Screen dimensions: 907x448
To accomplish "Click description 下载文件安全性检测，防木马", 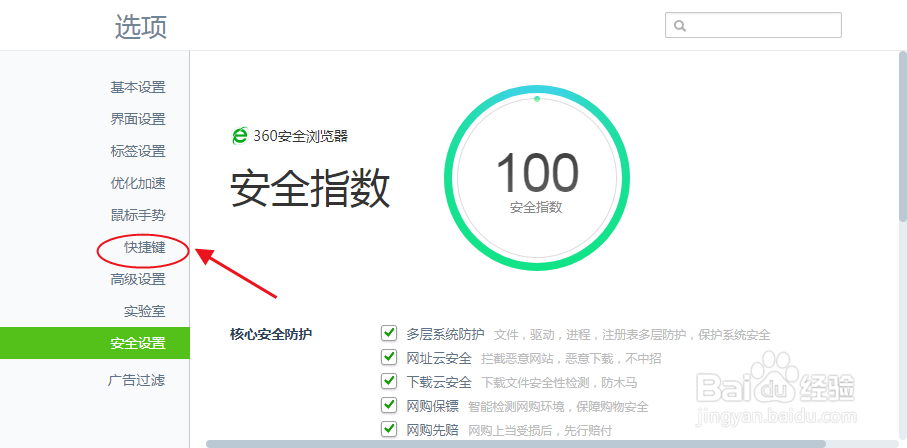I will (x=559, y=383).
